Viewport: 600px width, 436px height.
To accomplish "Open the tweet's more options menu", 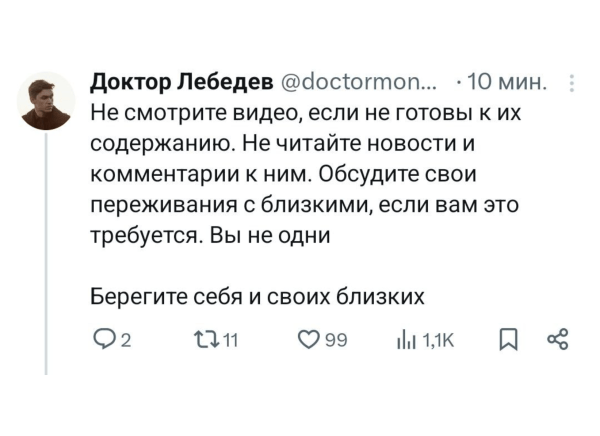I will point(570,82).
